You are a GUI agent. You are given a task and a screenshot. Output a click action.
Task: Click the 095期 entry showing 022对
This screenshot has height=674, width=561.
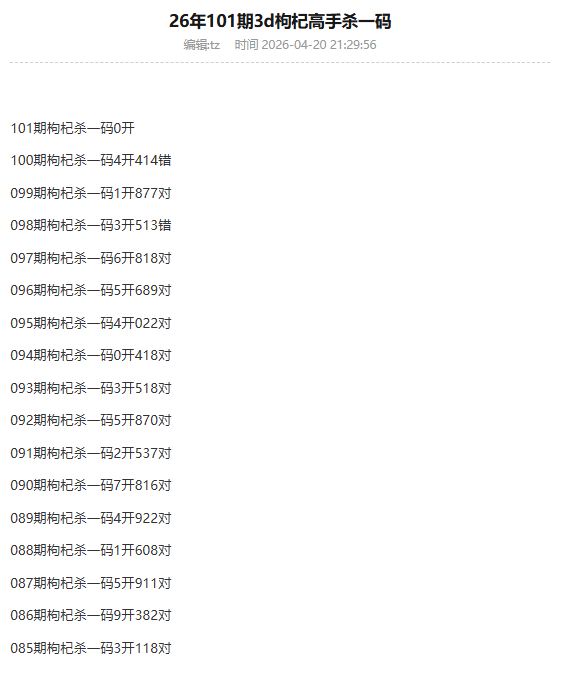91,323
